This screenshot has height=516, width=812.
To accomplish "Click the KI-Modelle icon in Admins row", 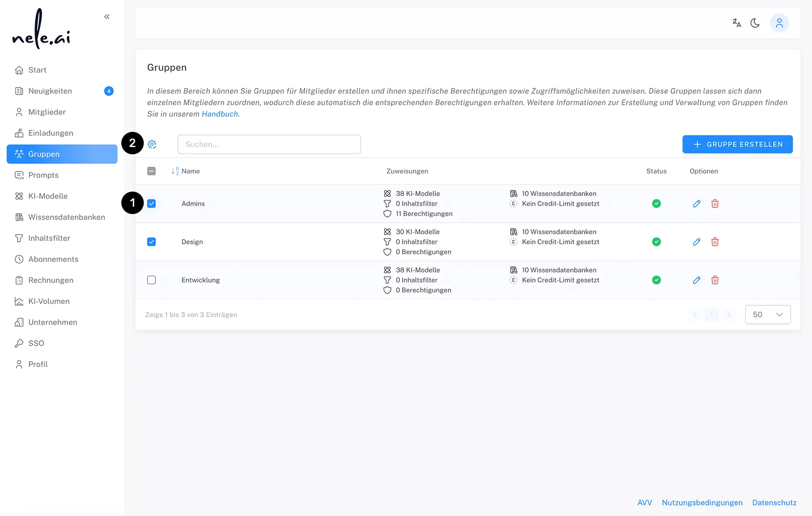I will click(x=387, y=193).
